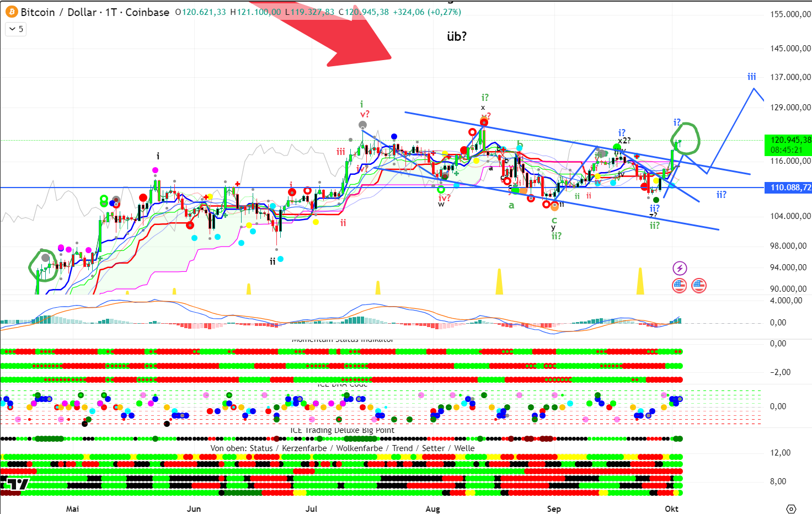Click the Jul label on time axis
The width and height of the screenshot is (812, 514).
[311, 508]
